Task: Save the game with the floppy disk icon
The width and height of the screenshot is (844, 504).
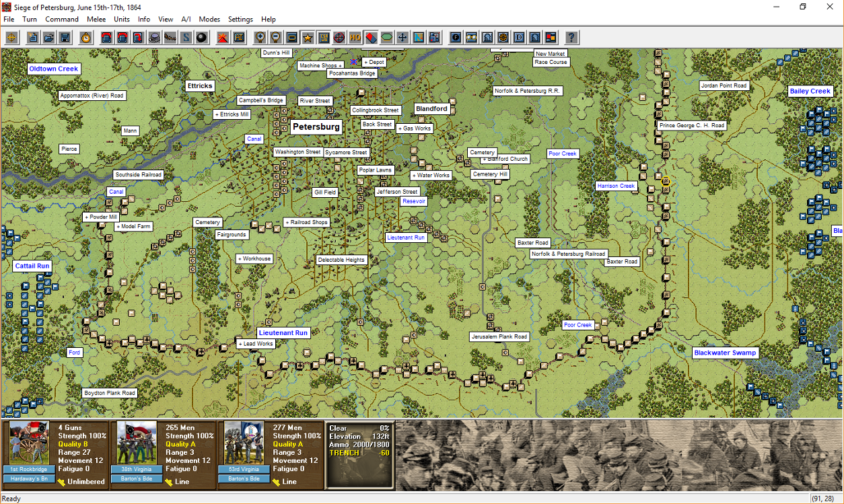Action: click(65, 38)
